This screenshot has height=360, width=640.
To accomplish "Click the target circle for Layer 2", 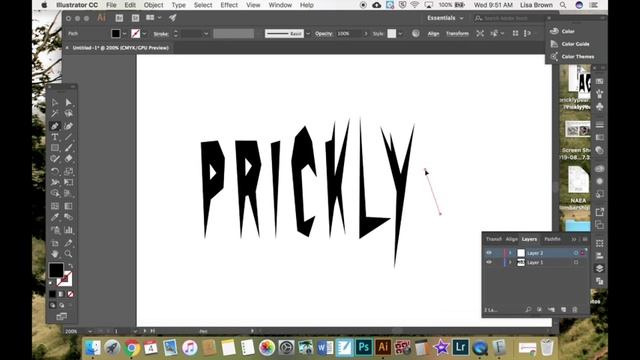I will (576, 253).
